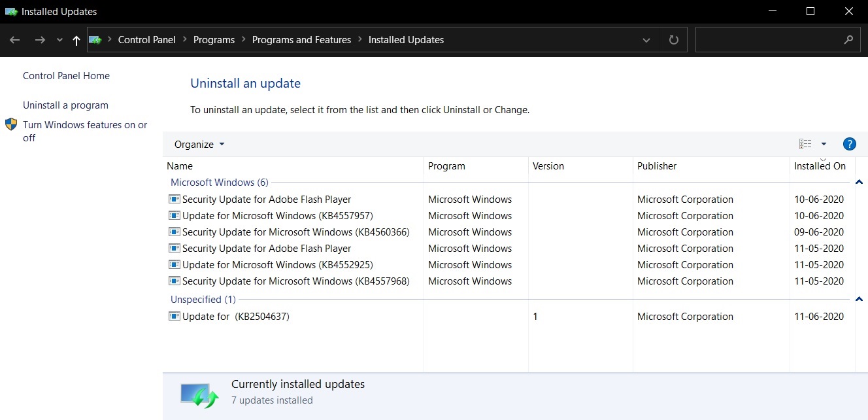Click the change view icon

point(805,144)
